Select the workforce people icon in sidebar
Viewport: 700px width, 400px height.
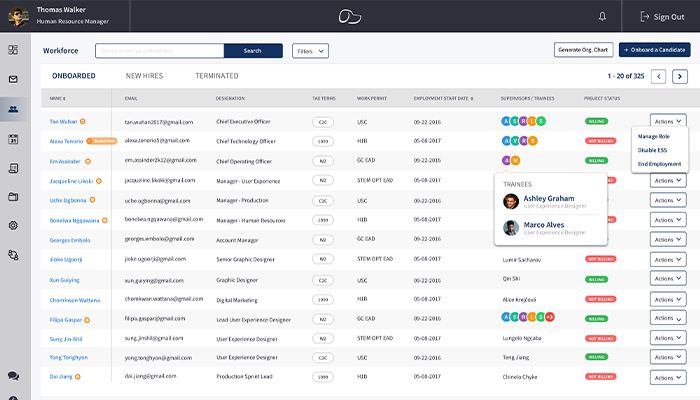coord(13,109)
